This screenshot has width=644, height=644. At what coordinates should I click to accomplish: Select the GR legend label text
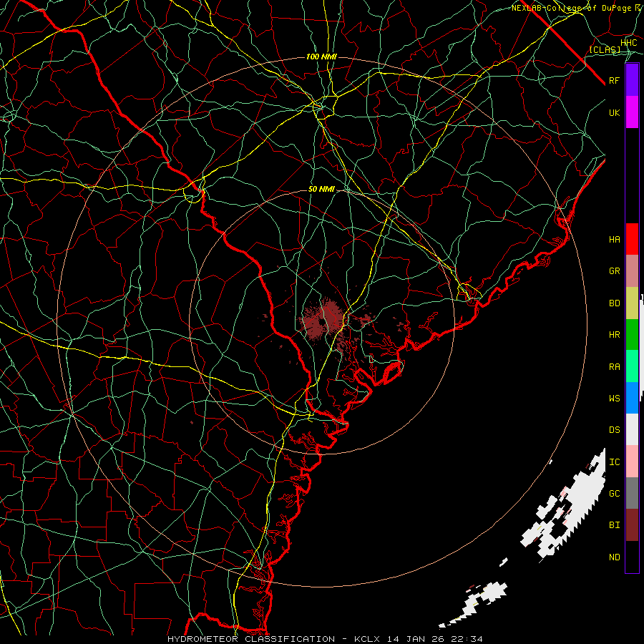coord(614,270)
